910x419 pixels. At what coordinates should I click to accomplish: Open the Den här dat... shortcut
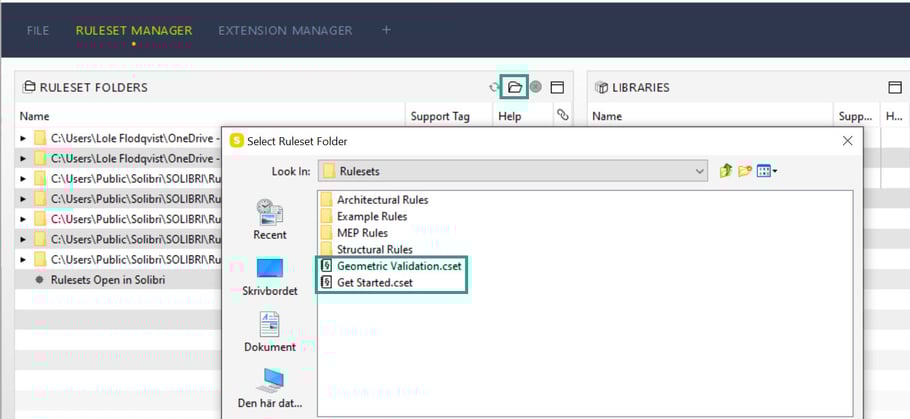point(270,388)
